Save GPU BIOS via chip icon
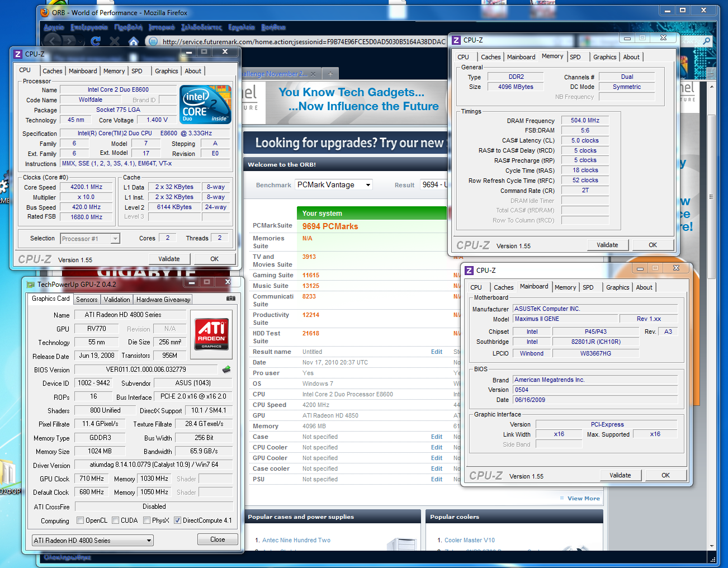The height and width of the screenshot is (568, 728). click(x=226, y=370)
